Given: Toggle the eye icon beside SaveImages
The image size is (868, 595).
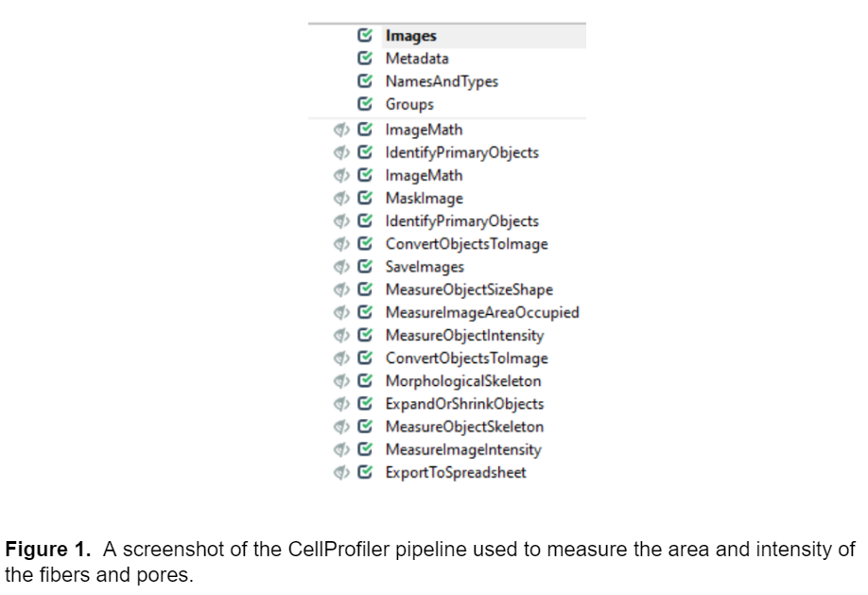Looking at the screenshot, I should click(x=342, y=268).
